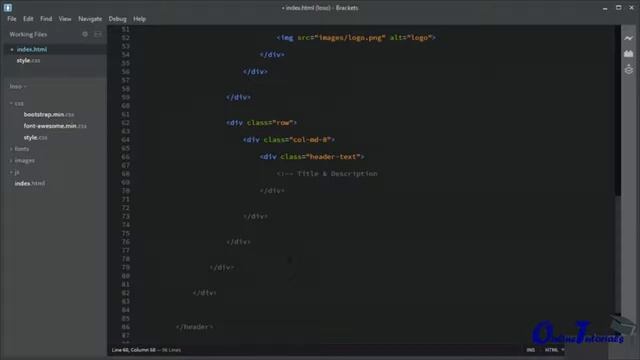Click the closing </div> on line 59
This screenshot has width=640, height=360.
pos(239,97)
